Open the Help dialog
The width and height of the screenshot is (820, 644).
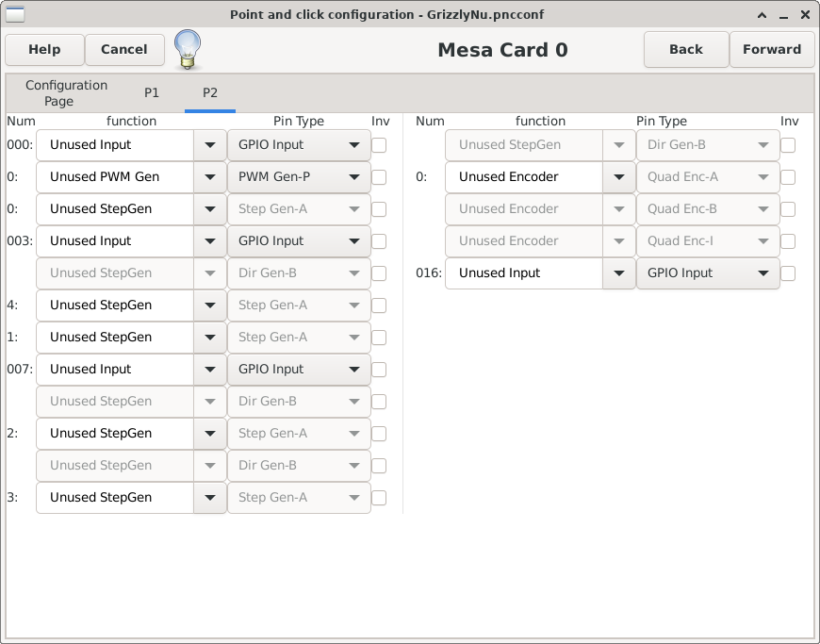pyautogui.click(x=44, y=50)
